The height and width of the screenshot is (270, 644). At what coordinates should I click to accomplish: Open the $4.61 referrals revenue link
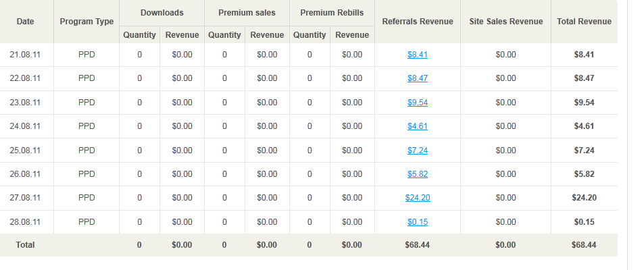click(417, 126)
